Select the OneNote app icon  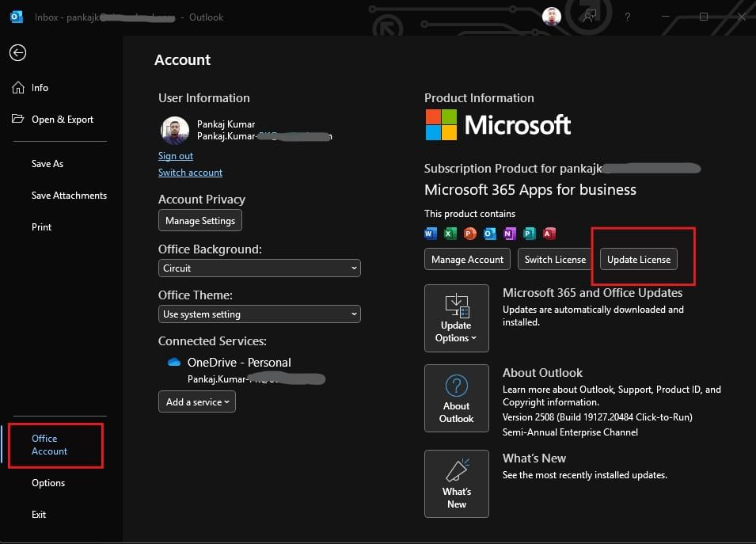pos(509,234)
